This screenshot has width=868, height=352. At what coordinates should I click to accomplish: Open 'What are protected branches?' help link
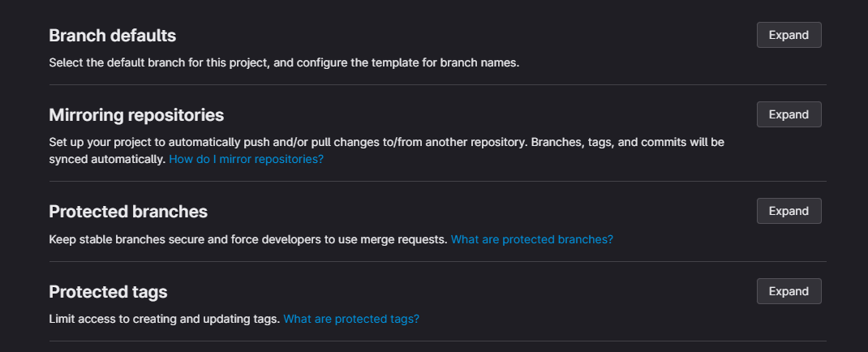coord(531,239)
